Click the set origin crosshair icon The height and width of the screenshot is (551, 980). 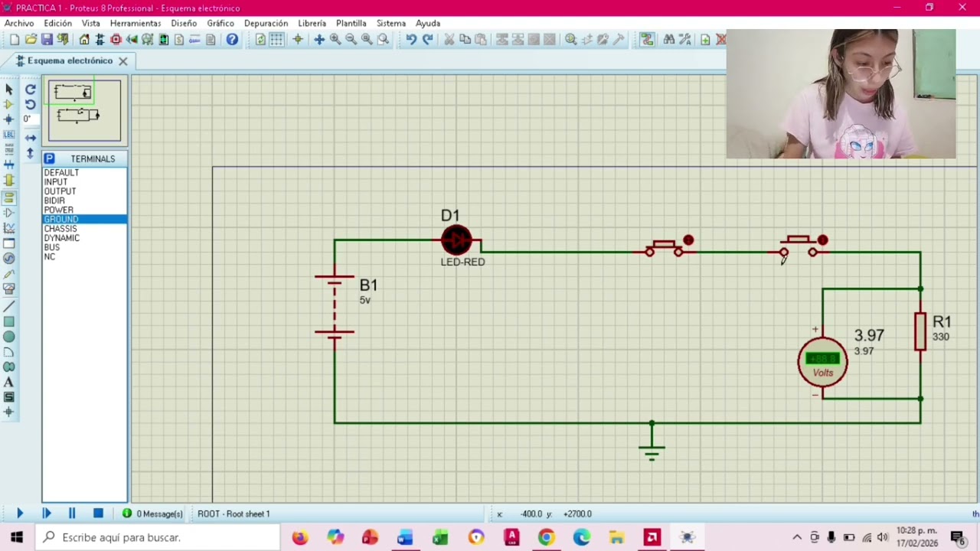pyautogui.click(x=298, y=40)
